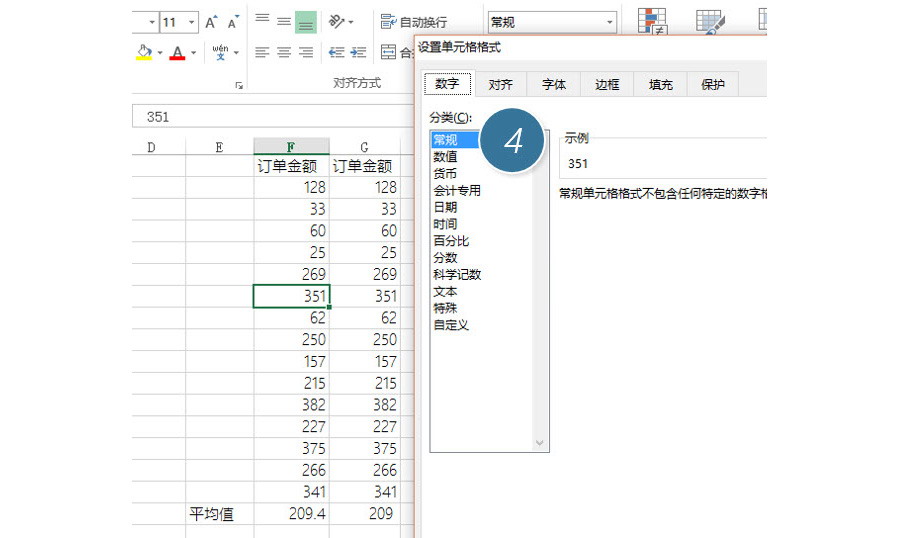Select 特殊 in the category list
The width and height of the screenshot is (900, 538).
(445, 308)
